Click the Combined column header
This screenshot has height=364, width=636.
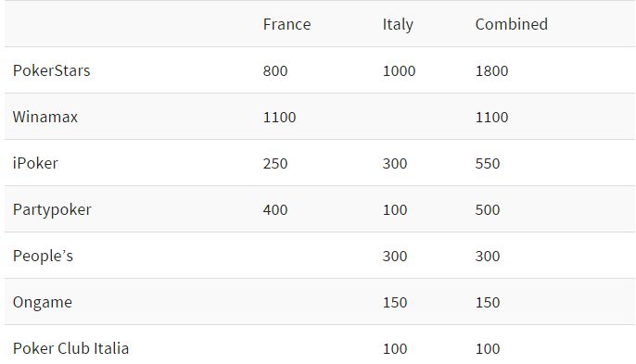click(x=512, y=24)
